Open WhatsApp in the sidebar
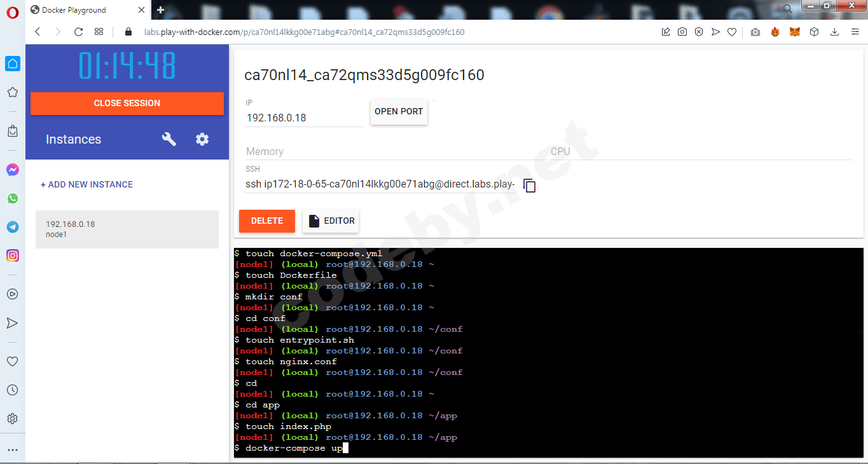The width and height of the screenshot is (868, 464). [12, 198]
